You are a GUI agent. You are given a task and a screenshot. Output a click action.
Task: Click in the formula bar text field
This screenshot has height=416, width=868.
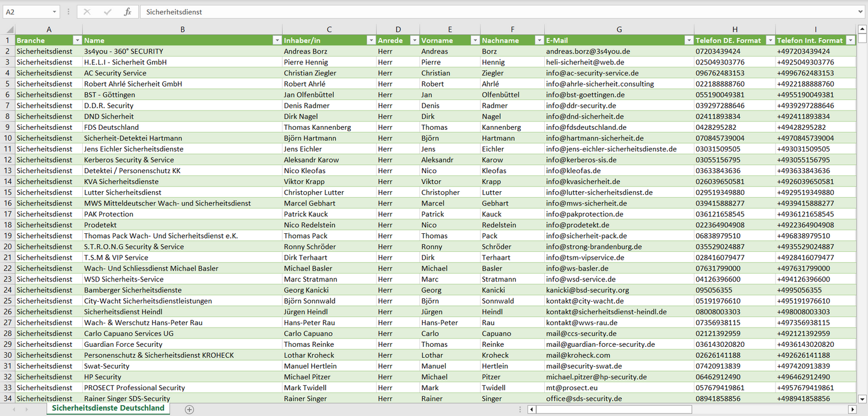(481, 12)
